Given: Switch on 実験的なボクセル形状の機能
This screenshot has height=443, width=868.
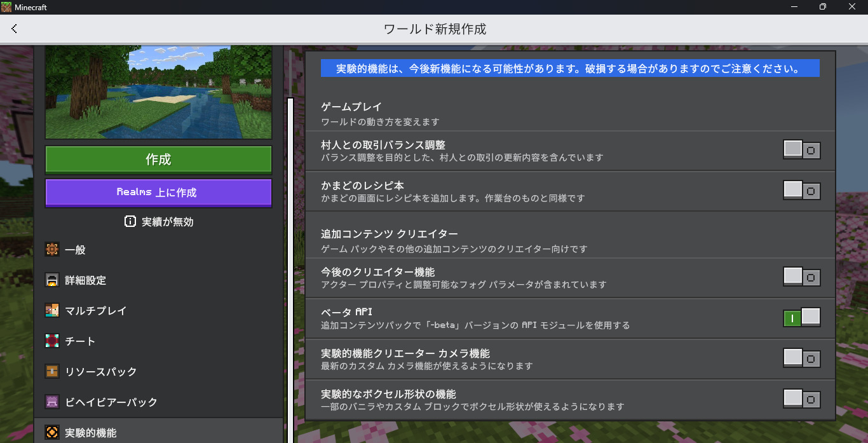Looking at the screenshot, I should tap(801, 399).
